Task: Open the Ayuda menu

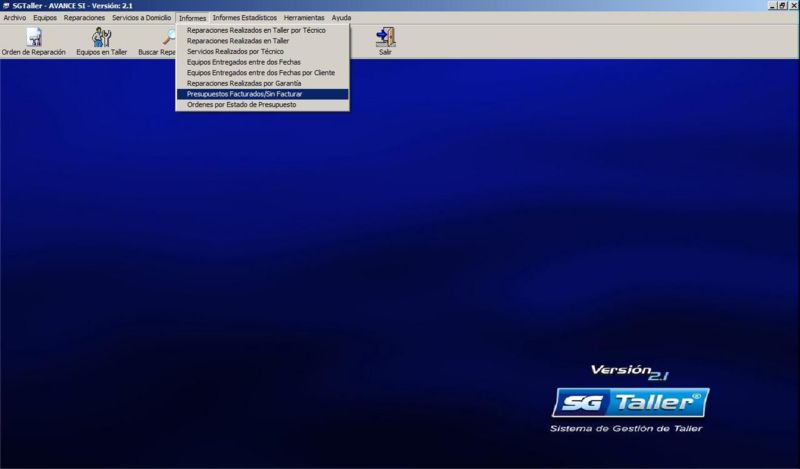Action: point(341,18)
